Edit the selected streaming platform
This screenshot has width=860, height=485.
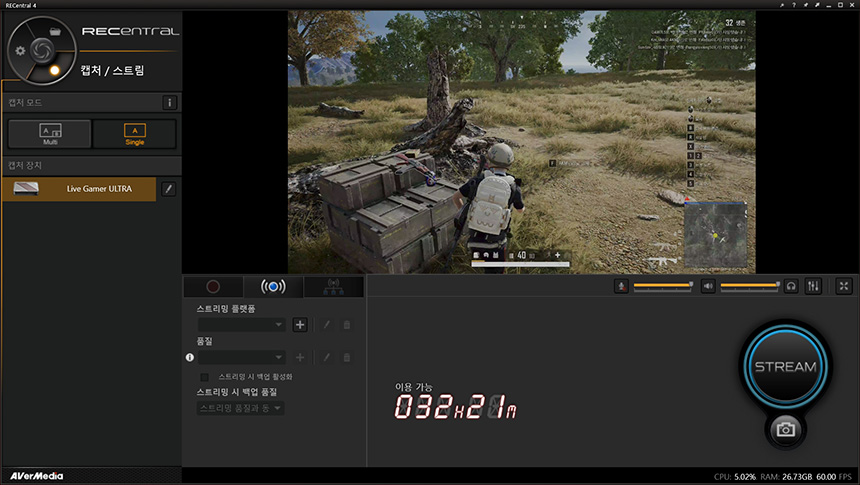[326, 325]
